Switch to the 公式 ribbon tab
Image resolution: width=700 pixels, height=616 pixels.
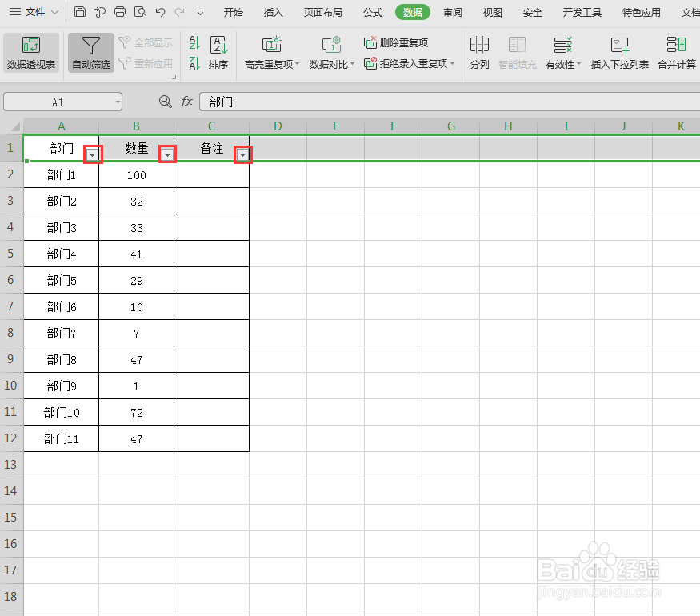373,12
